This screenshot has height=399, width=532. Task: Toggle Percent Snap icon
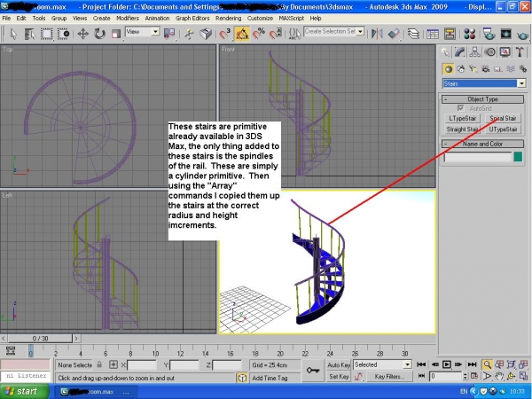pos(259,34)
